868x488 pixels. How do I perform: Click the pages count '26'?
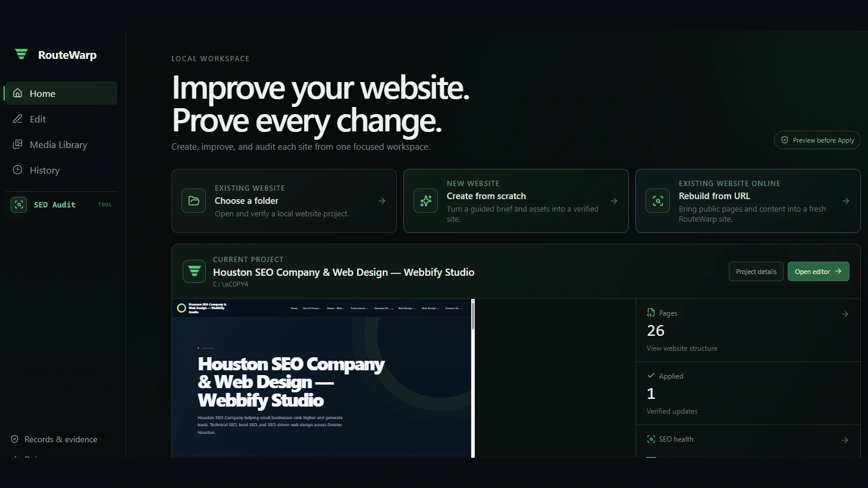[x=656, y=330]
